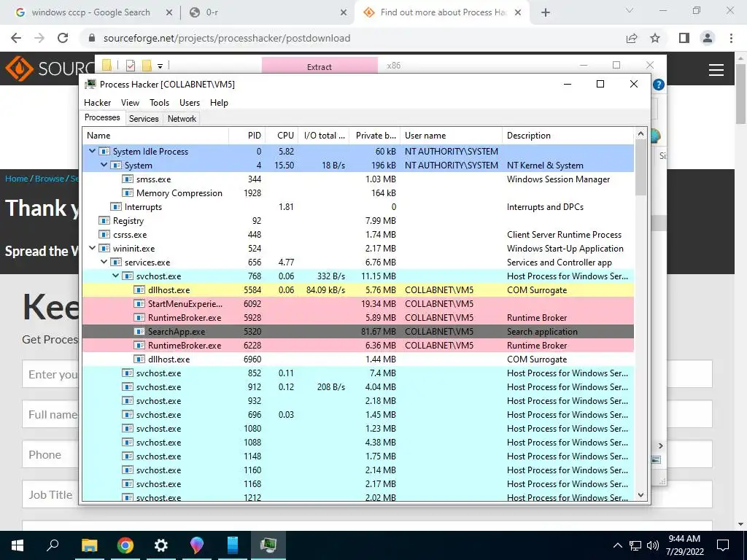Open the Chrome profile avatar

[708, 38]
